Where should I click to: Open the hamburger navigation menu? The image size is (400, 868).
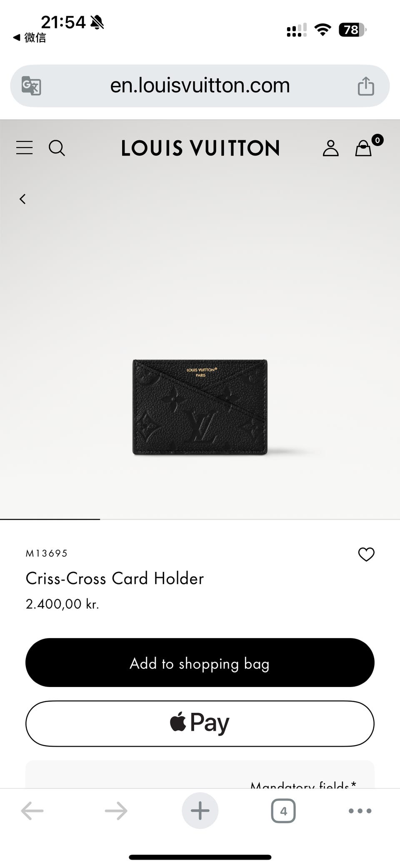pos(24,148)
